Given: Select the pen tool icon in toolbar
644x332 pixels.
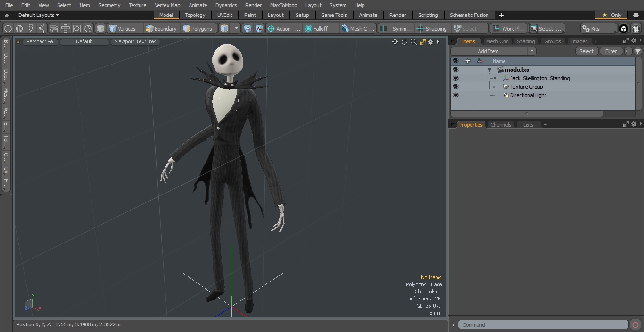Looking at the screenshot, I should [x=31, y=29].
